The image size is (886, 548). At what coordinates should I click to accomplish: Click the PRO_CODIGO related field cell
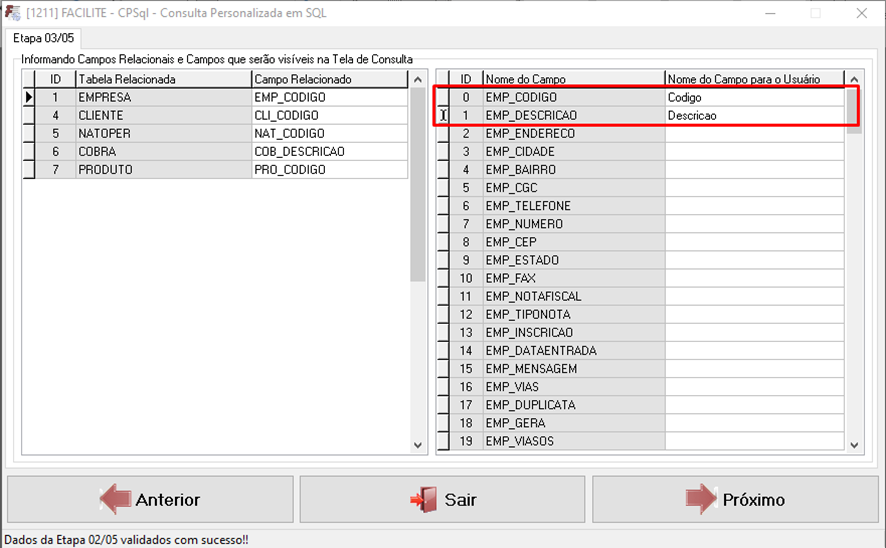(329, 170)
